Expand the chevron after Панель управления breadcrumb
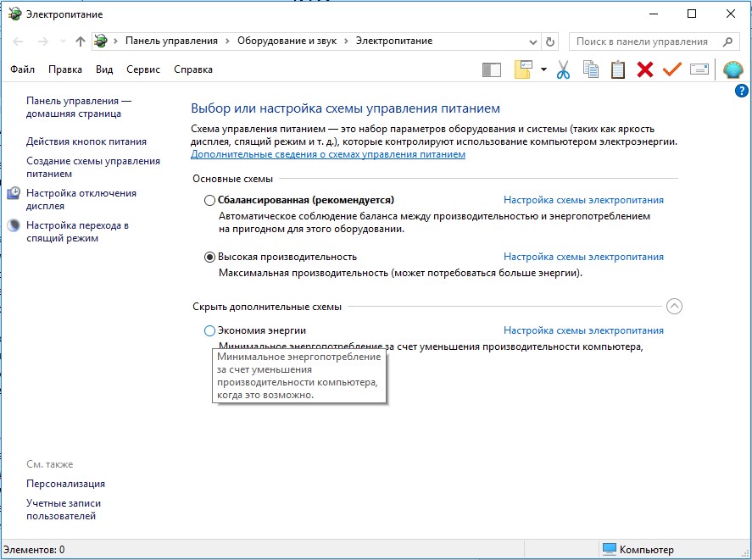752x560 pixels. pyautogui.click(x=227, y=42)
